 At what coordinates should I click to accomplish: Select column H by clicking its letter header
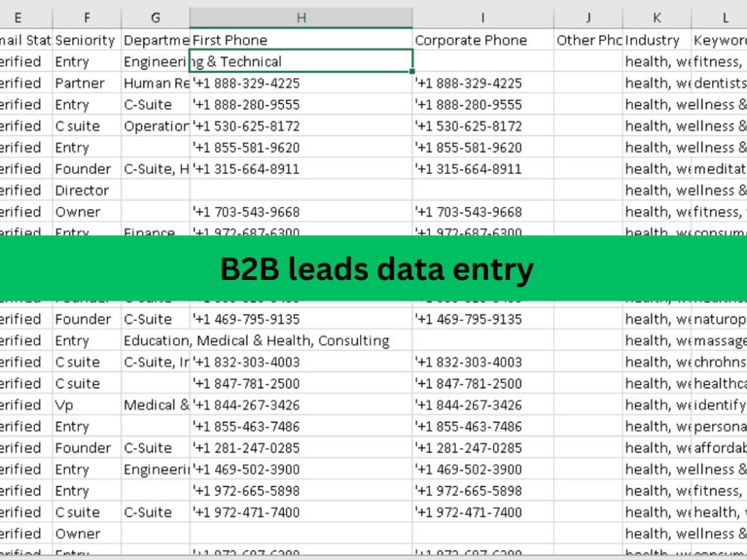point(300,16)
